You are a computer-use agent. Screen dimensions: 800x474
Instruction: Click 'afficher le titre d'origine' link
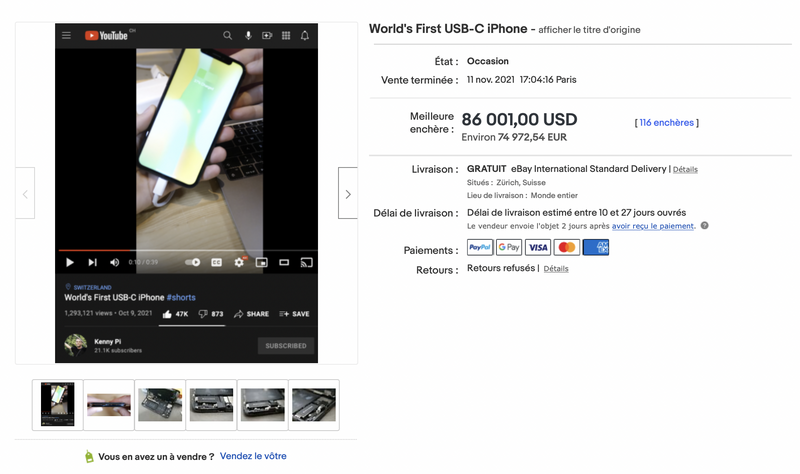click(589, 30)
